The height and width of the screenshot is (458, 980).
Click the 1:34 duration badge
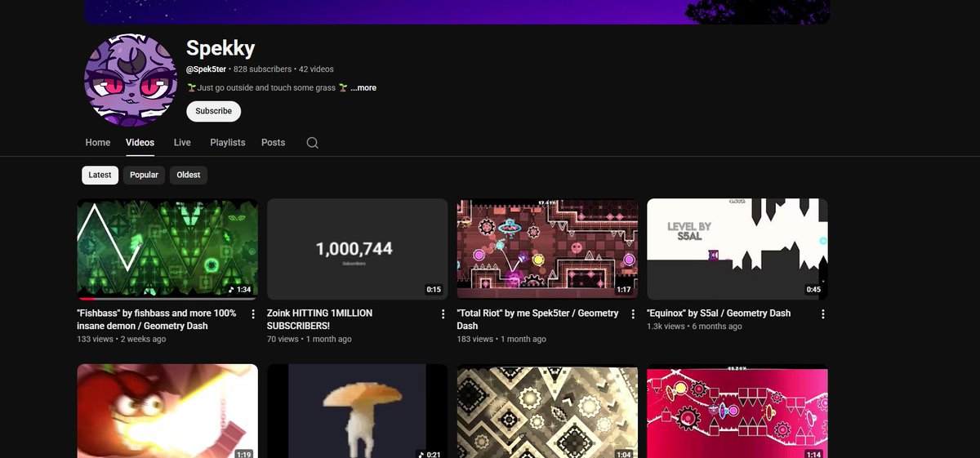click(239, 289)
